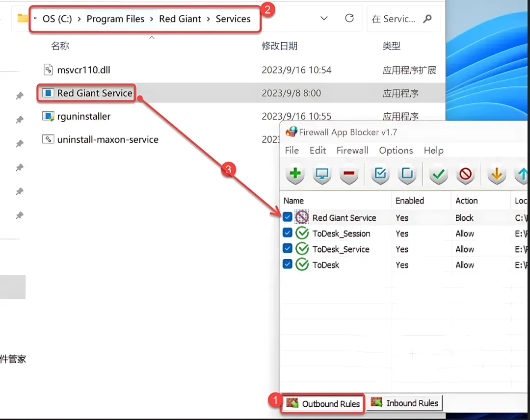Screen dimensions: 530x420
Task: Uncheck the Red Giant Service rule checkbox
Action: (287, 217)
